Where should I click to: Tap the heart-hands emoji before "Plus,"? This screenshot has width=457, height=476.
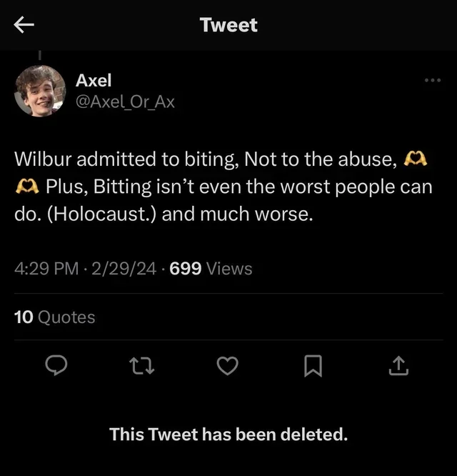pos(27,186)
